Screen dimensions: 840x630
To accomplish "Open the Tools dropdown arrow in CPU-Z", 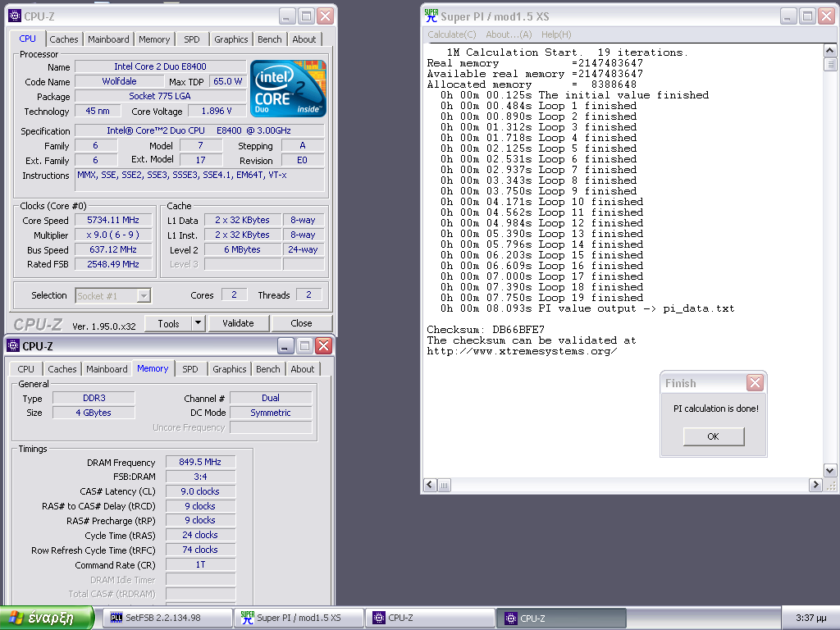I will (x=199, y=323).
